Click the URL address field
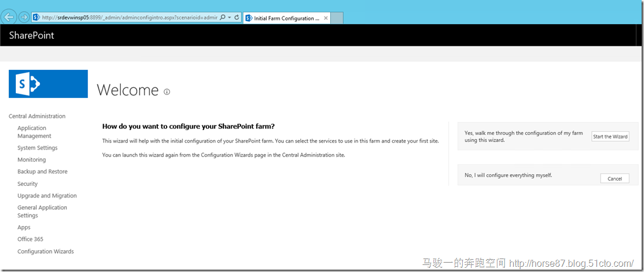Image resolution: width=644 pixels, height=272 pixels. (x=130, y=18)
